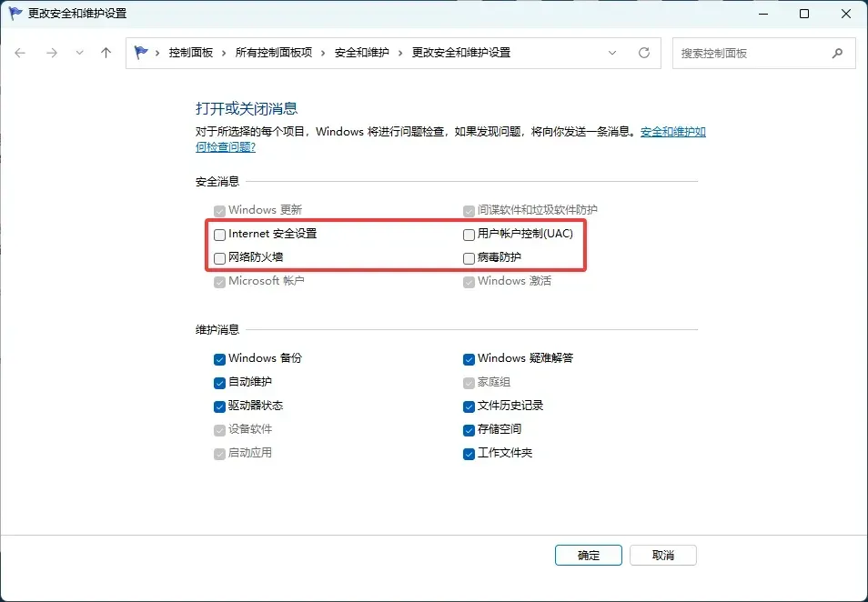Click the title bar flag icon
The width and height of the screenshot is (868, 602).
(15, 14)
